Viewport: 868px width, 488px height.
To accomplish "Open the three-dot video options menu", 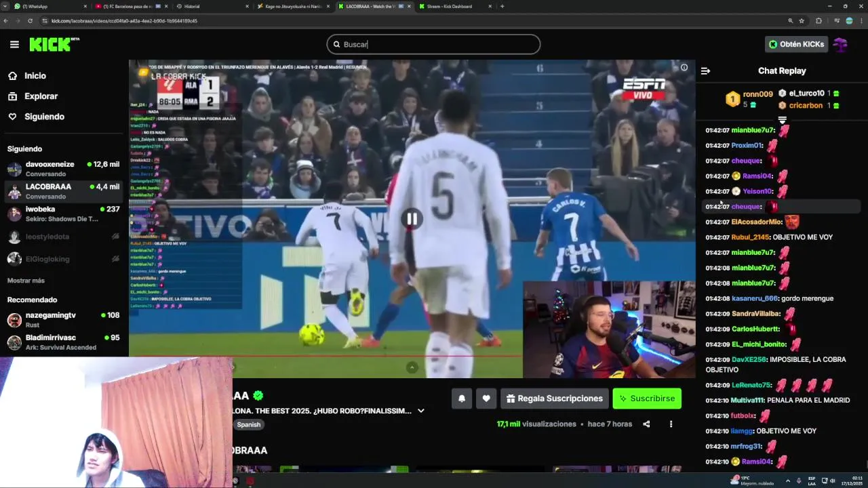I will coord(671,424).
